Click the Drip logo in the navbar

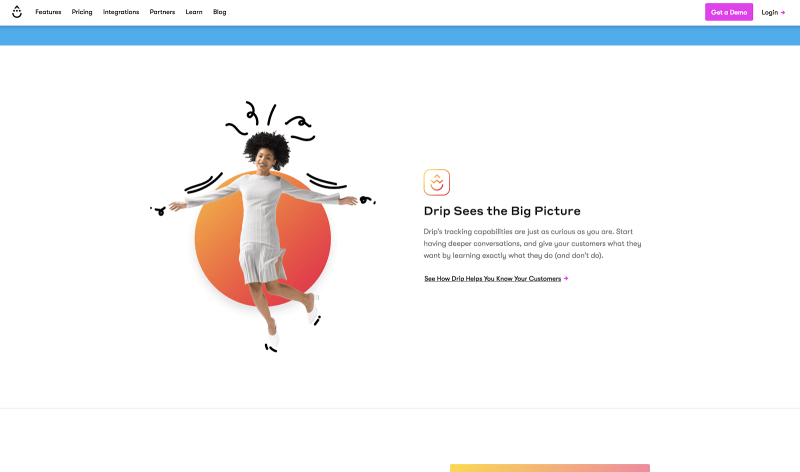click(17, 12)
